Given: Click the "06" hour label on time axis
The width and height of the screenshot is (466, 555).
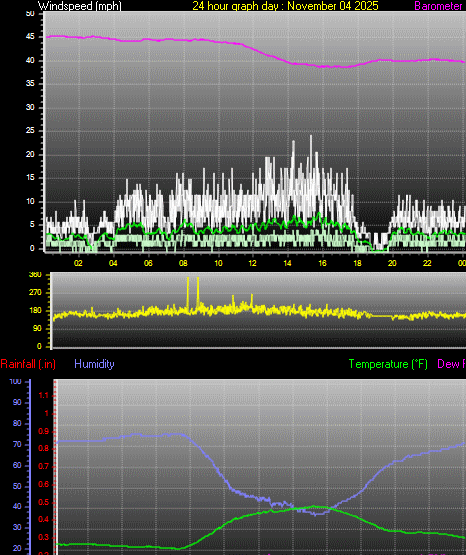Looking at the screenshot, I should (x=148, y=263).
